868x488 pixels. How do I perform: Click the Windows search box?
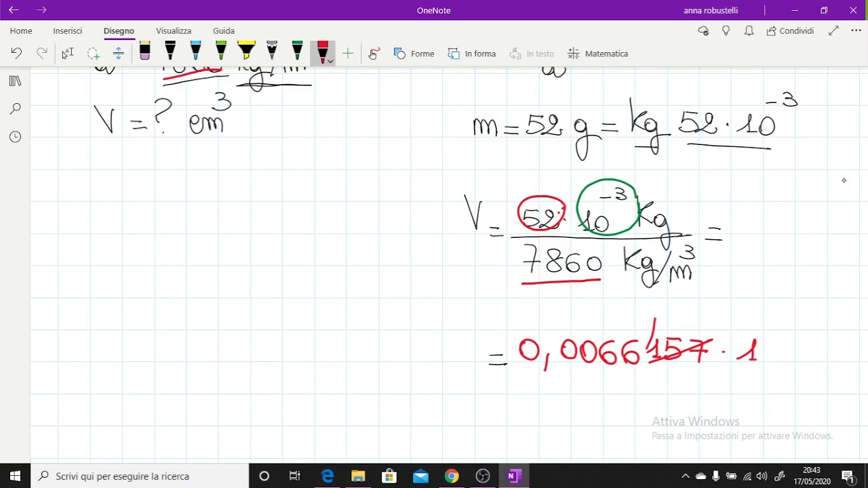point(140,476)
